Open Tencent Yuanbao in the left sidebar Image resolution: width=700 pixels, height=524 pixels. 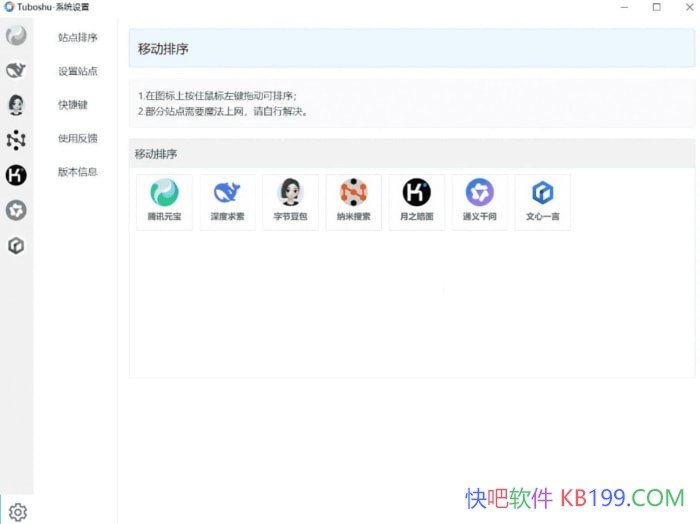[x=16, y=37]
